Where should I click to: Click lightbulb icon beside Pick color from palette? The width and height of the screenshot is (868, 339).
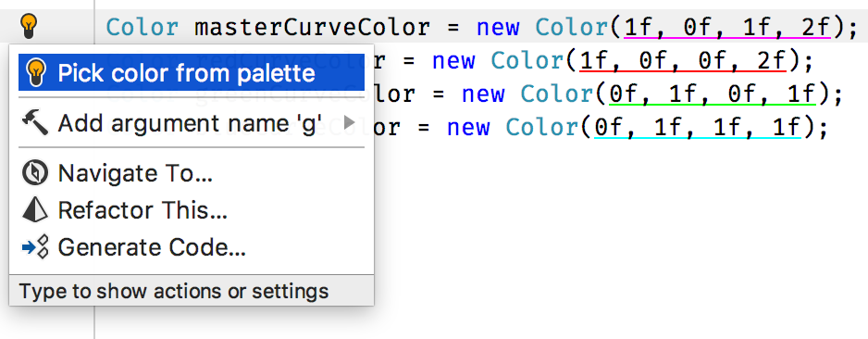tap(36, 73)
